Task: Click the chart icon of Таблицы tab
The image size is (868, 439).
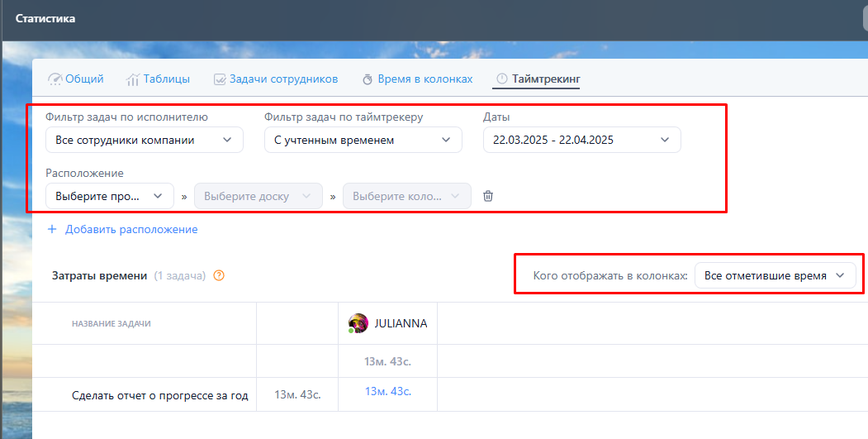Action: [x=132, y=79]
